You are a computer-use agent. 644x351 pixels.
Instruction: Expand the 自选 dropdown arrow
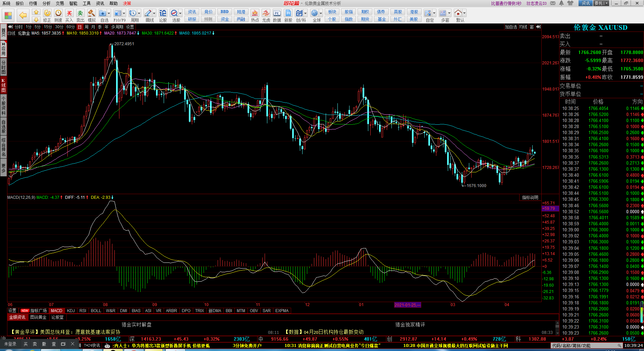click(x=109, y=13)
